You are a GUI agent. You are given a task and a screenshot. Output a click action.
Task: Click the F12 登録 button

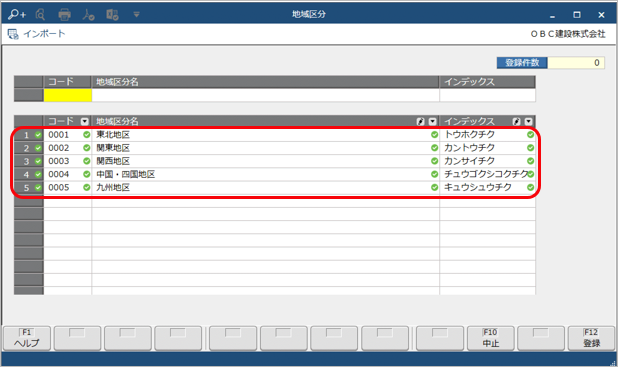591,338
